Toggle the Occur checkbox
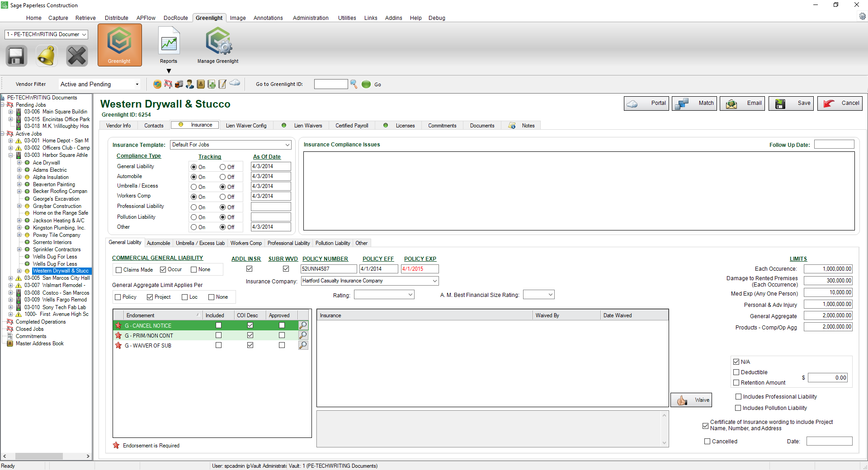 pyautogui.click(x=163, y=270)
